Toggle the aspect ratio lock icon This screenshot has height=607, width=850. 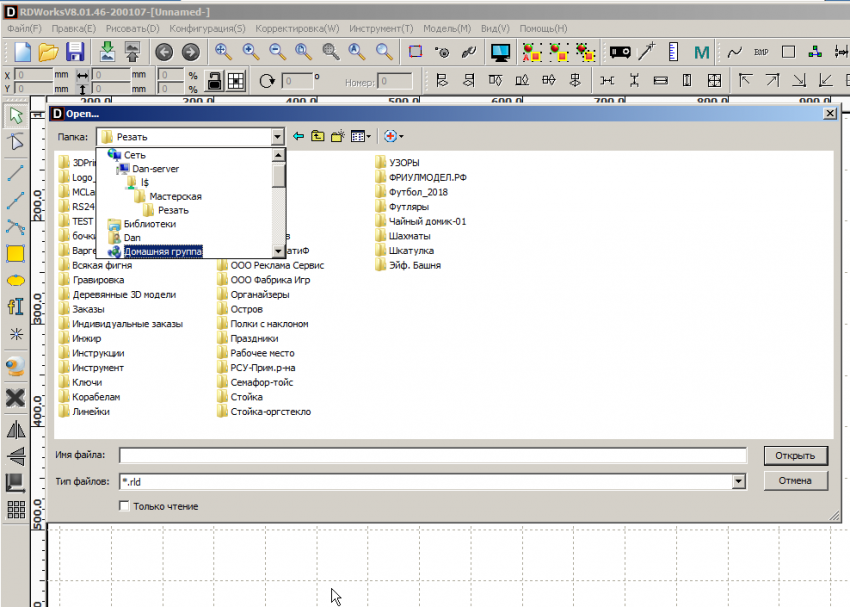point(214,81)
